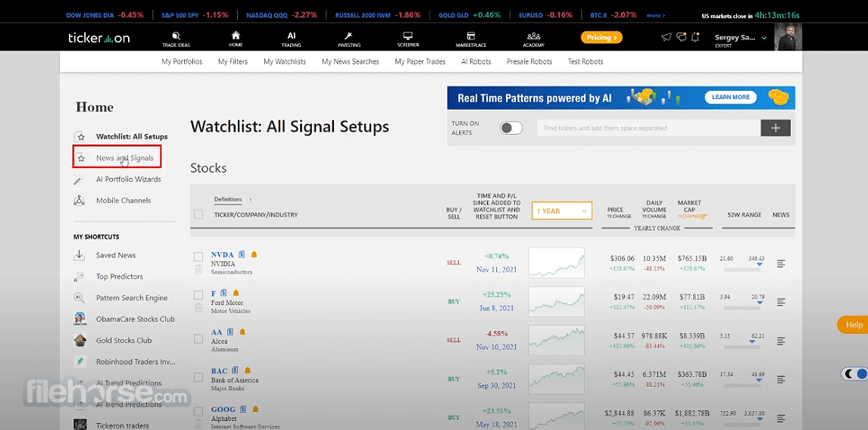The width and height of the screenshot is (868, 430).
Task: Click the tickeron logo
Action: [98, 38]
